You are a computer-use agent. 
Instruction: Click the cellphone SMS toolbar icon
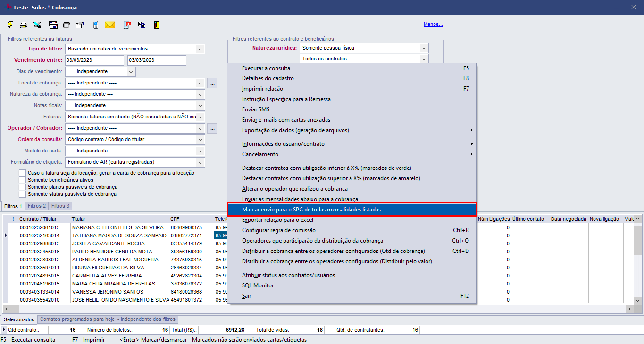pos(95,25)
